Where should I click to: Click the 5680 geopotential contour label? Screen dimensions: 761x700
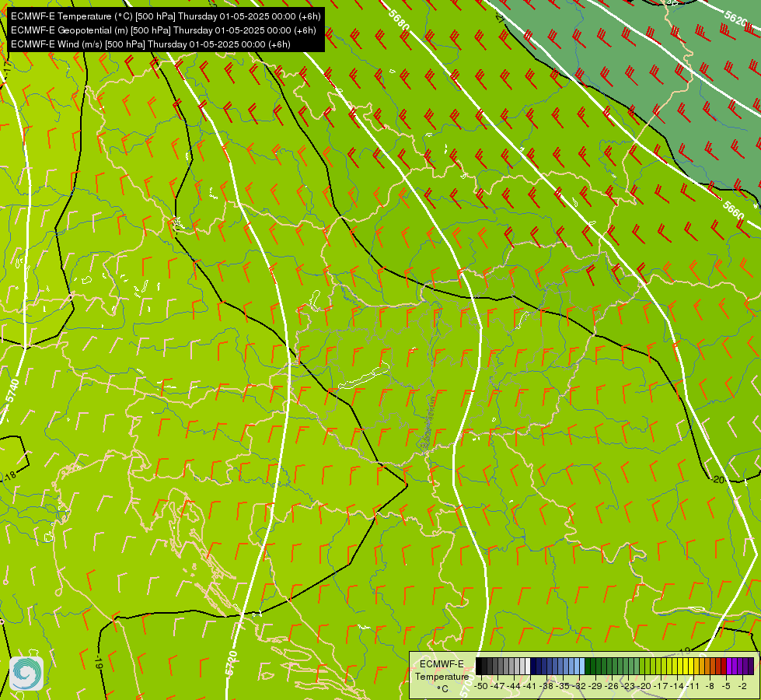399,19
